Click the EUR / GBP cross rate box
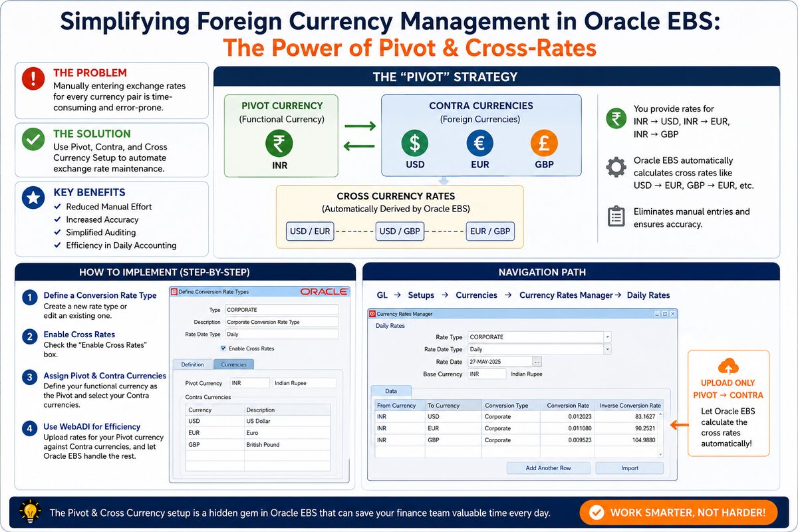 (489, 231)
